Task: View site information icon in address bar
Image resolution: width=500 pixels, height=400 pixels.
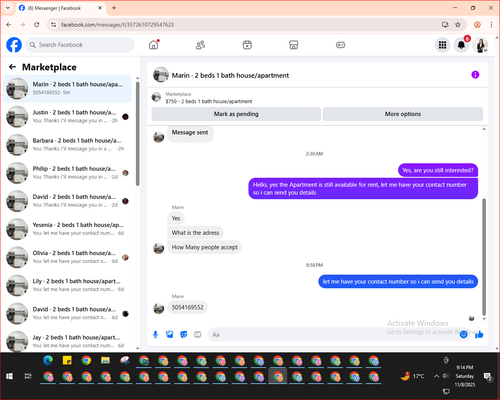Action: (53, 25)
